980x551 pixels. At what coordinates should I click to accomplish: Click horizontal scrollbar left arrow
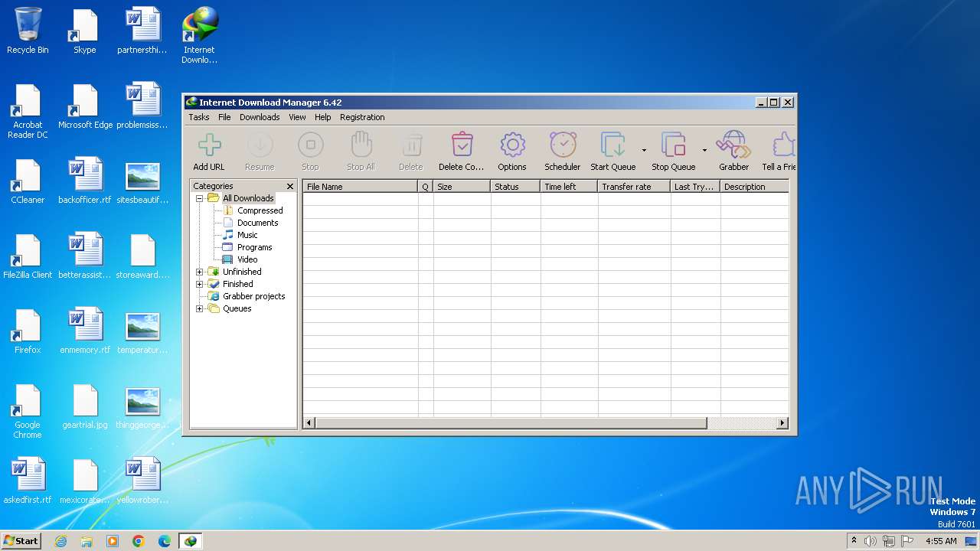(x=309, y=422)
